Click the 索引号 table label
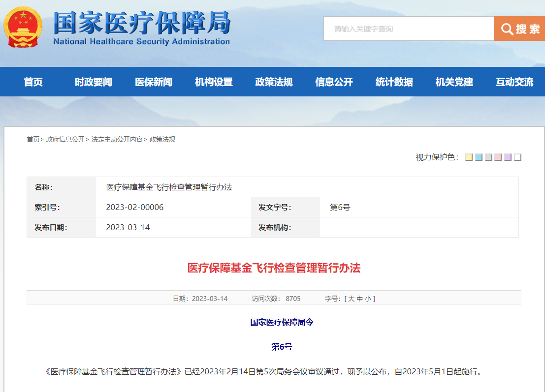Image resolution: width=545 pixels, height=392 pixels. [47, 207]
